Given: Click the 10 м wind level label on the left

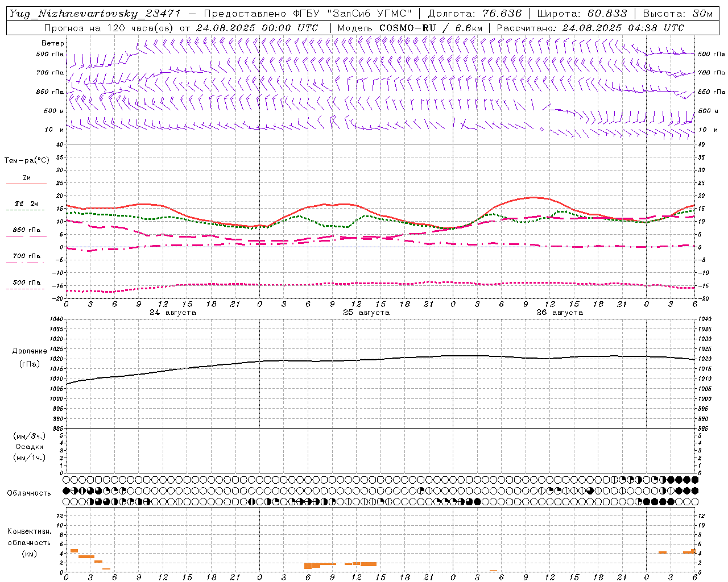Looking at the screenshot, I should pos(55,130).
